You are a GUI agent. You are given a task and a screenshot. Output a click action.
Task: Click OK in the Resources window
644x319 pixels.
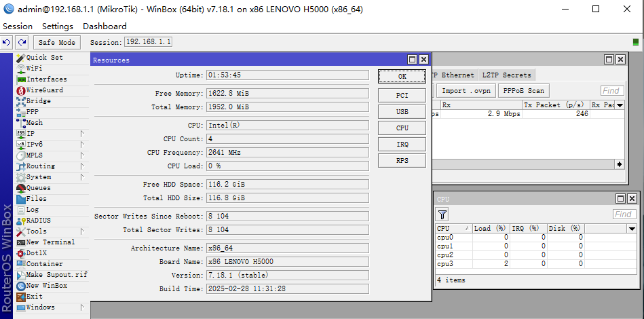coord(402,77)
